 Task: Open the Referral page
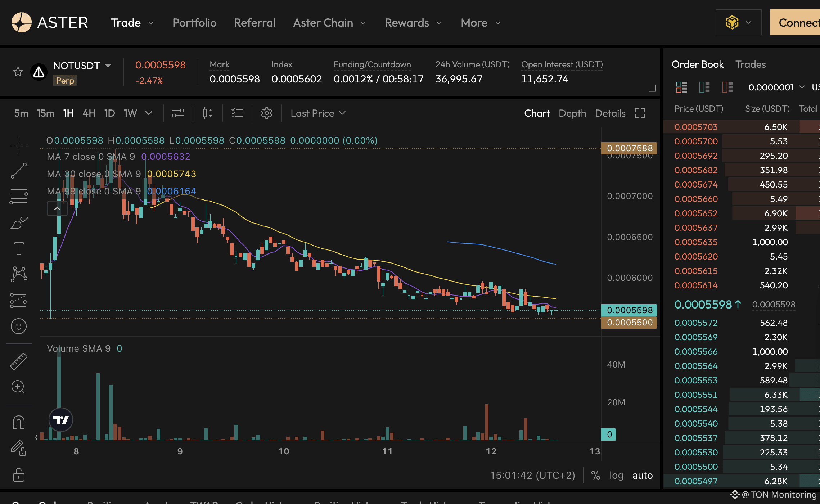tap(254, 23)
